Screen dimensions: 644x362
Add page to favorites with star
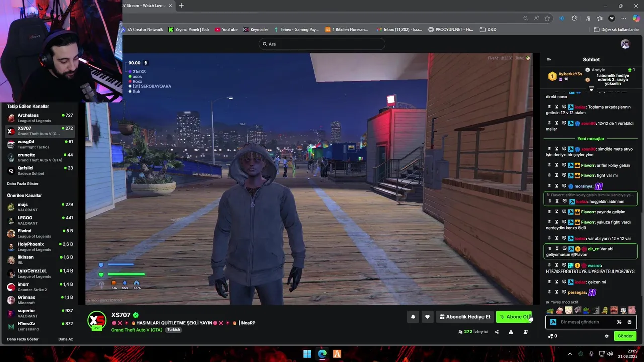point(547,18)
